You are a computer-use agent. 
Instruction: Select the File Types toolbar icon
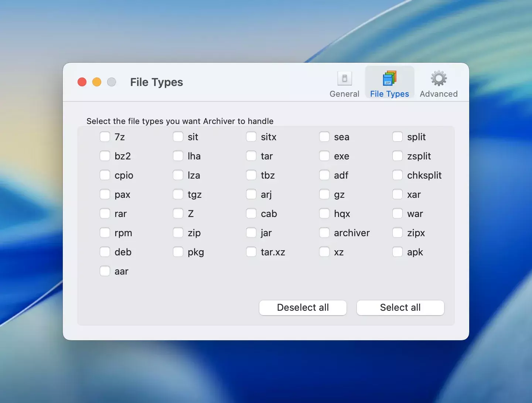[389, 79]
